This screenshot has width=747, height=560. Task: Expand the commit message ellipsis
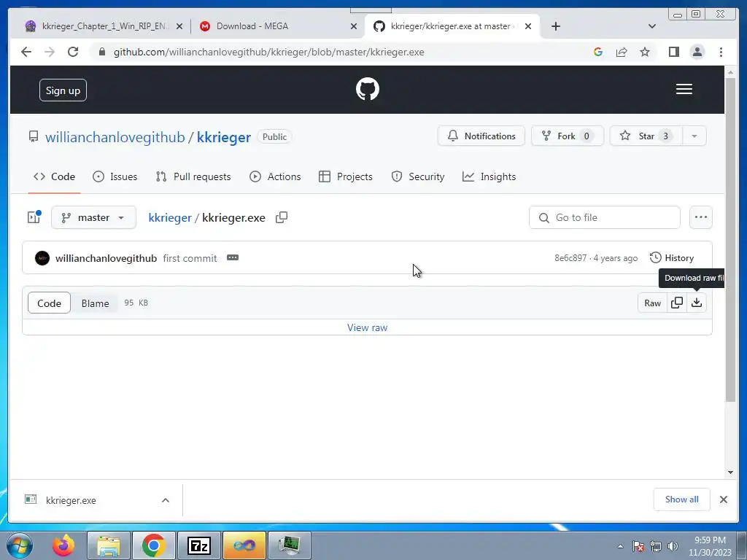233,257
